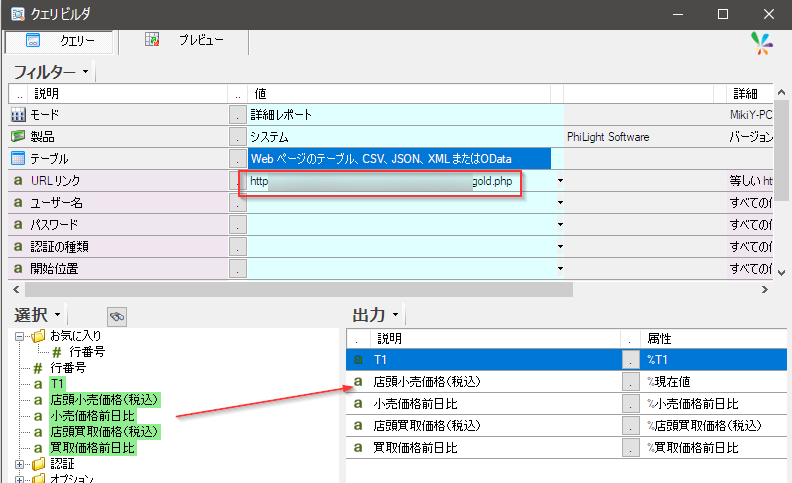Screen dimensions: 792x483
Task: Open the 認証の種類 value dropdown arrow
Action: tap(560, 247)
